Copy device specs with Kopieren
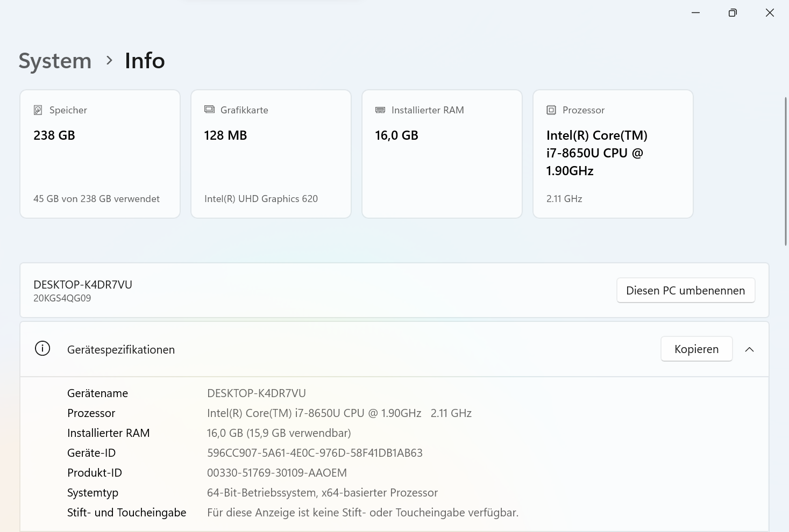 click(696, 349)
